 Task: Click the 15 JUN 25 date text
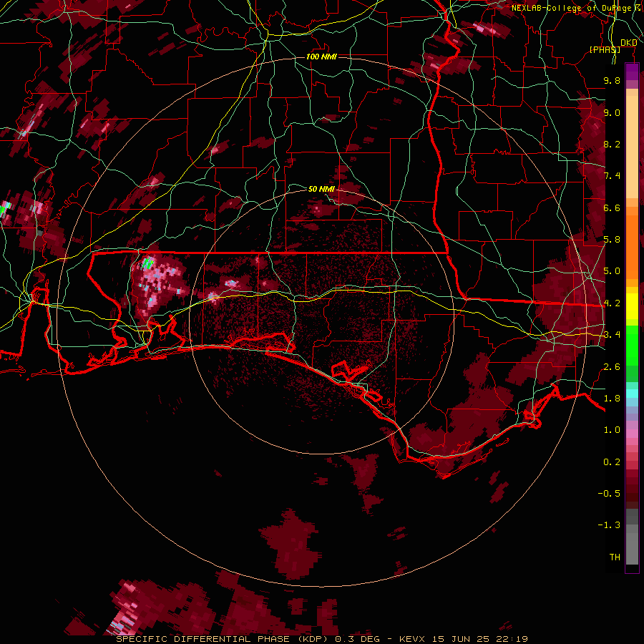461,639
